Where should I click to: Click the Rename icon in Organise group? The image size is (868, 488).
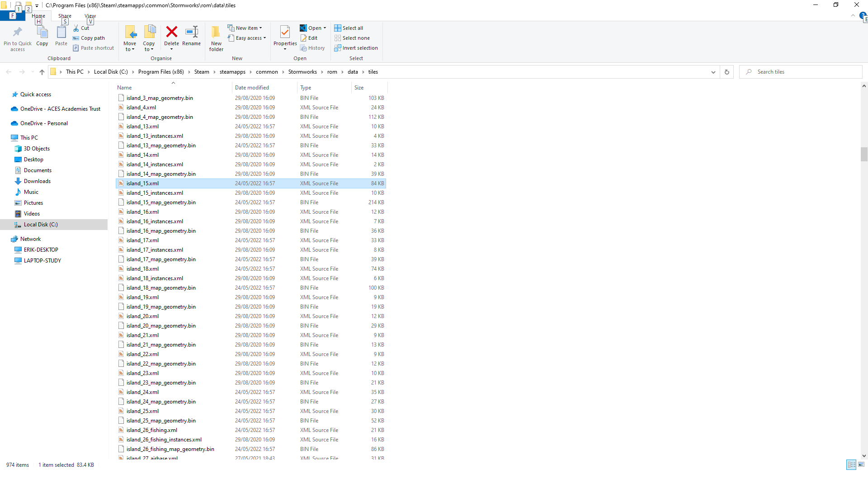pyautogui.click(x=192, y=32)
